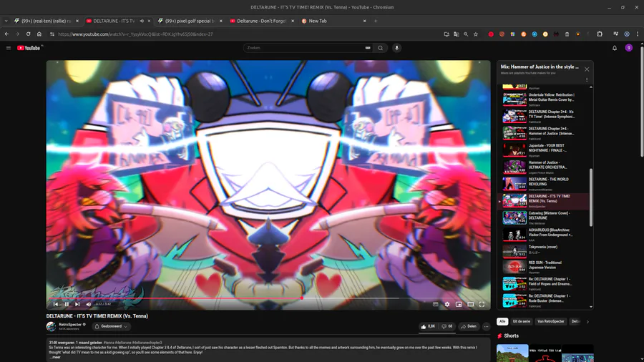Navigate back in browser history
Screen dimensions: 644x362
(x=6, y=34)
